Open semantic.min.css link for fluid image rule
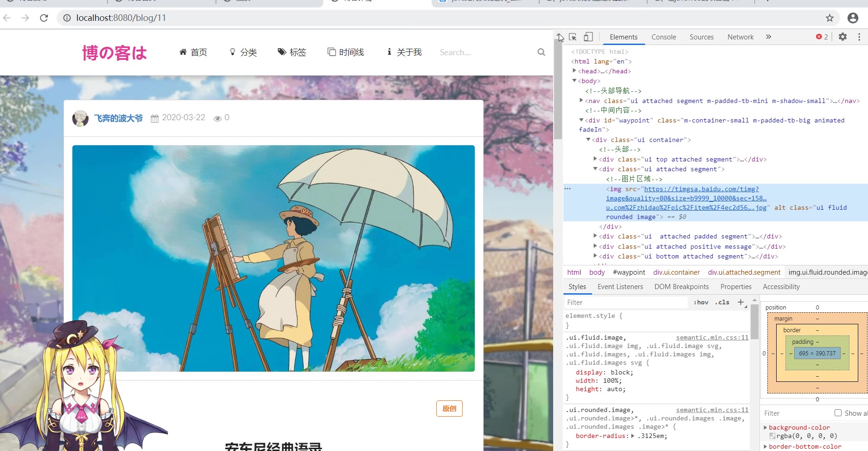868x451 pixels. point(712,337)
